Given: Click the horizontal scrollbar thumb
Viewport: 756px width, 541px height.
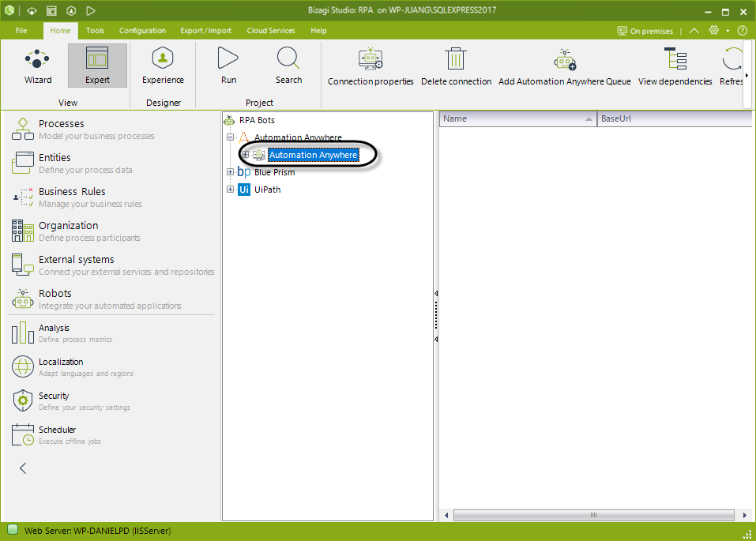Looking at the screenshot, I should [593, 515].
